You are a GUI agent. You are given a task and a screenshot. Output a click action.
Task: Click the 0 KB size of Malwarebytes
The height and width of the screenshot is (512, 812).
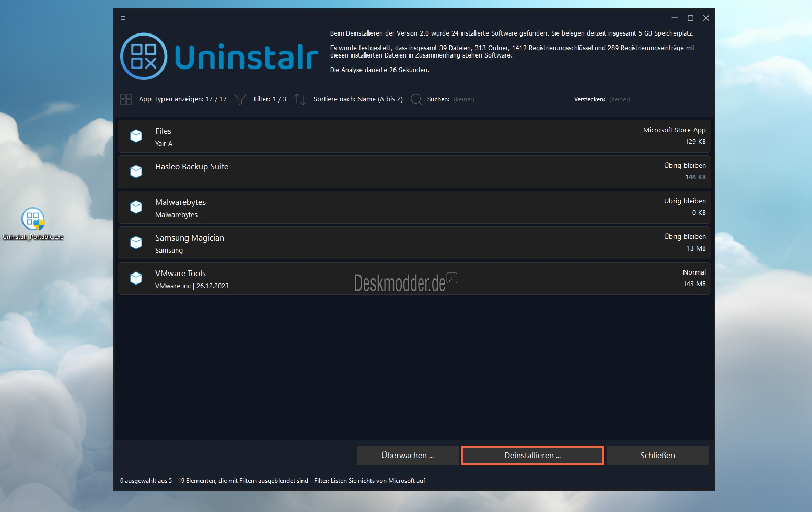699,213
